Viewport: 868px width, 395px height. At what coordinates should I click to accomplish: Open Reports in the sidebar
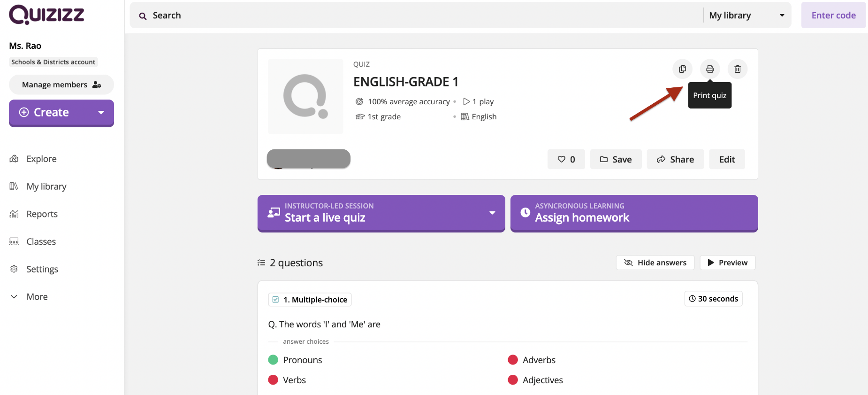42,214
